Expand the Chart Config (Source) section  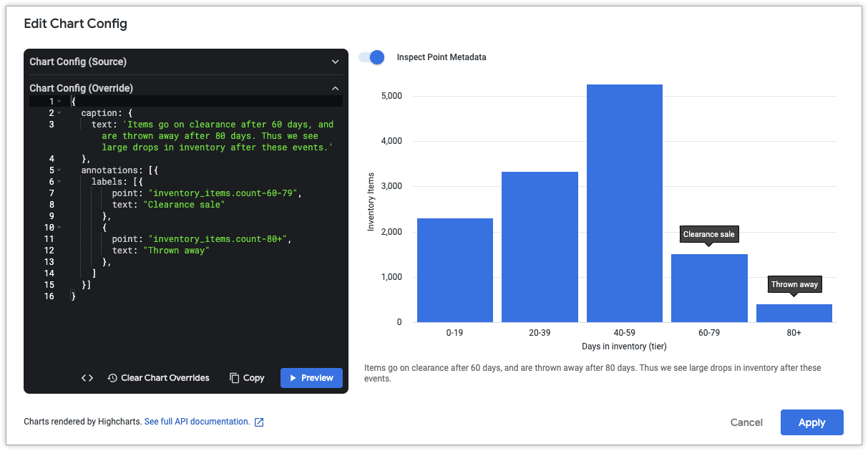point(335,62)
